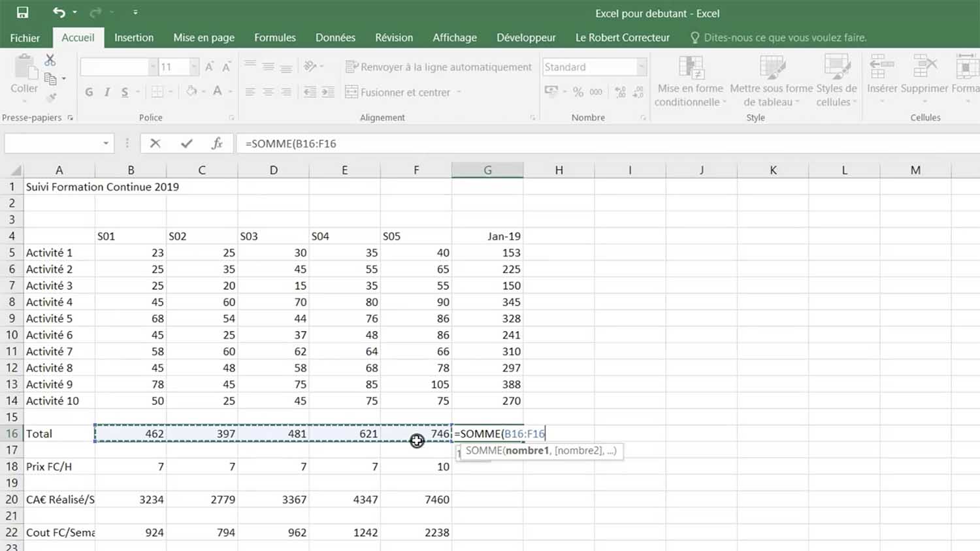Click the Save icon in title bar

coord(22,12)
